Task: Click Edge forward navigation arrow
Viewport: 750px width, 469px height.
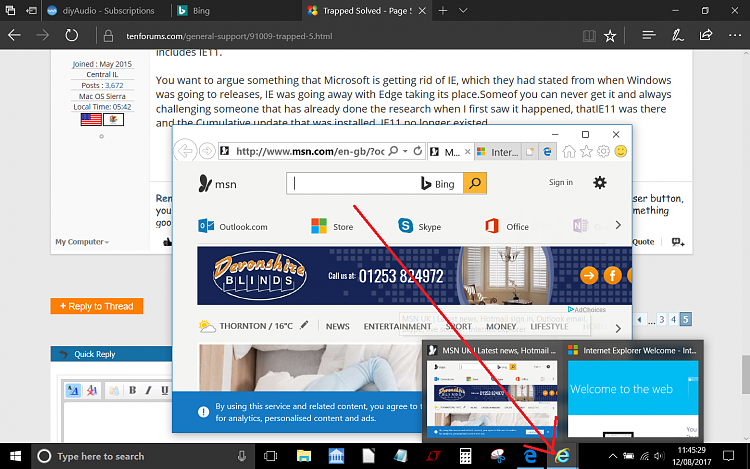Action: tap(43, 35)
